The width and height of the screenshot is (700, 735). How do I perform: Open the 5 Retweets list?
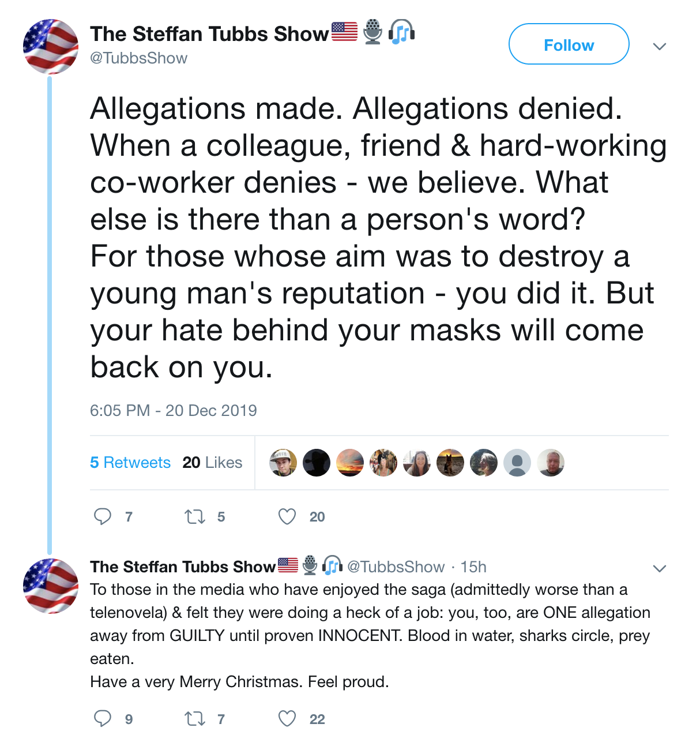[x=130, y=463]
